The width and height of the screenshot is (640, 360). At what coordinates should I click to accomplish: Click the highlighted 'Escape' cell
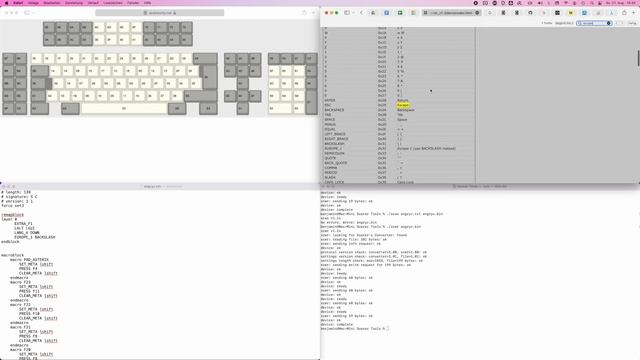[403, 105]
